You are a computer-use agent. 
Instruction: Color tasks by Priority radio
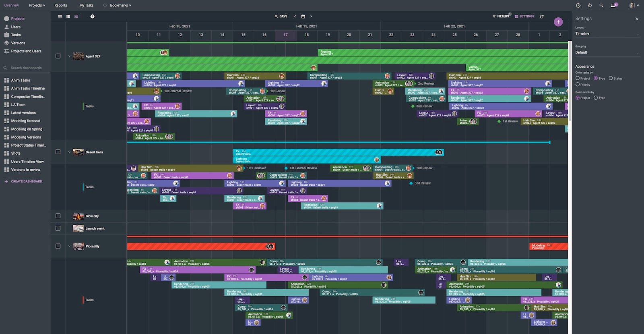tap(578, 85)
